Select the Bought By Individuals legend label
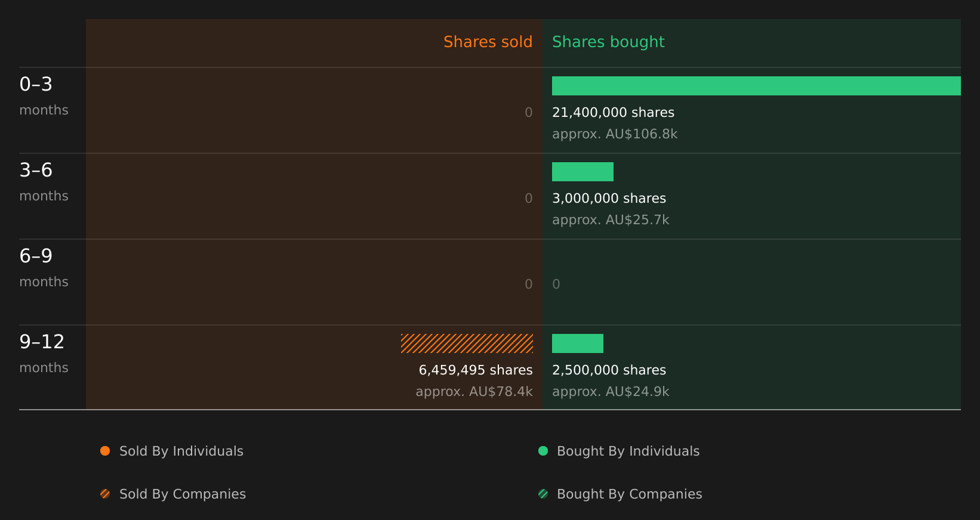Image resolution: width=980 pixels, height=520 pixels. pyautogui.click(x=628, y=451)
